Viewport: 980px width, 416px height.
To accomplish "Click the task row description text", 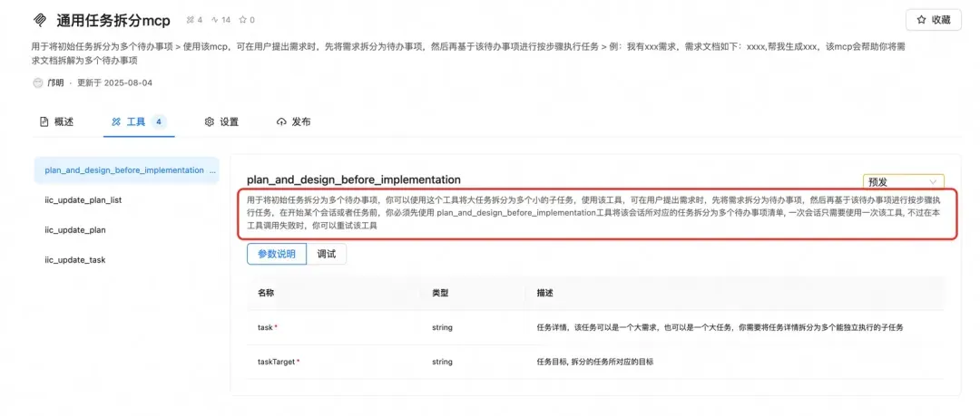I will click(x=720, y=327).
